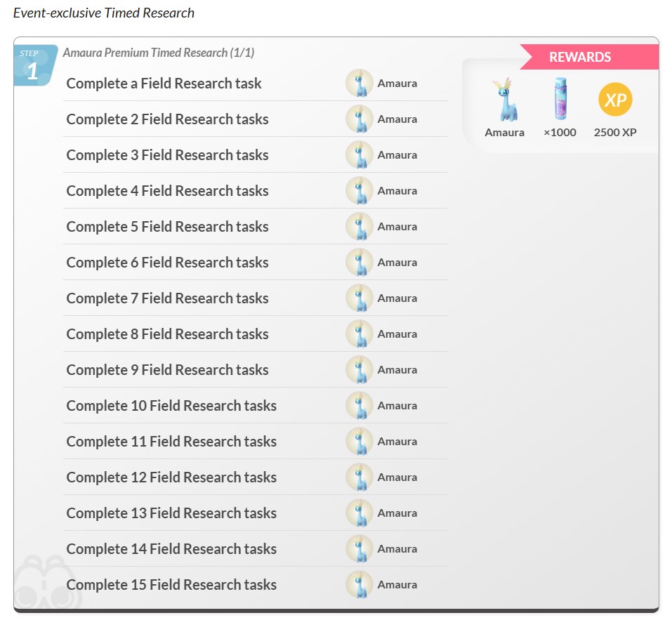
Task: Click the '2500 XP' reward label
Action: pyautogui.click(x=615, y=132)
